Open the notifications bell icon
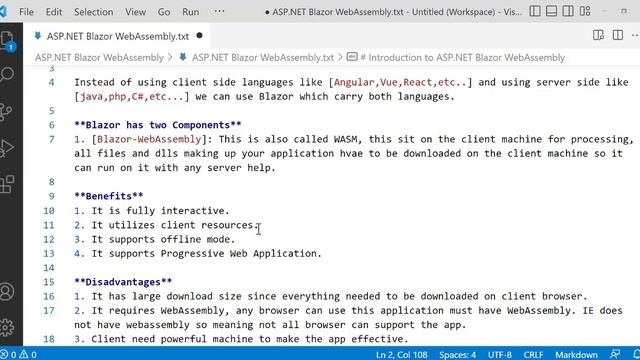This screenshot has height=360, width=640. tap(636, 354)
